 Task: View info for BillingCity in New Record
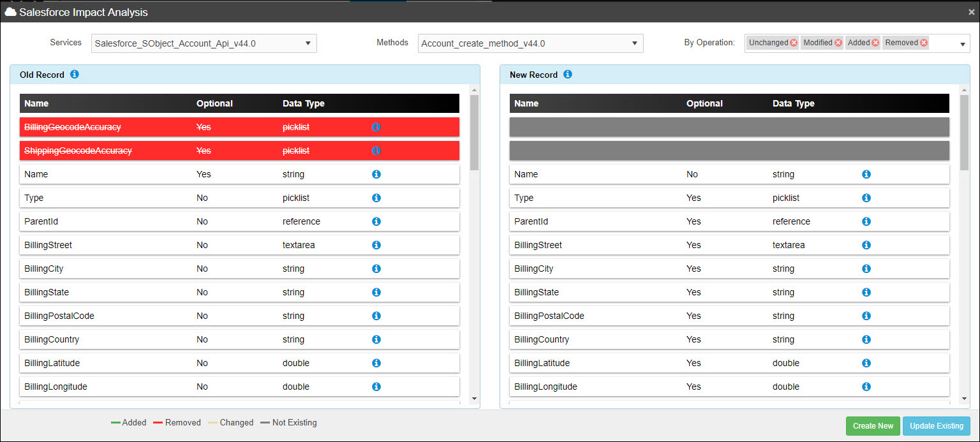(x=866, y=269)
